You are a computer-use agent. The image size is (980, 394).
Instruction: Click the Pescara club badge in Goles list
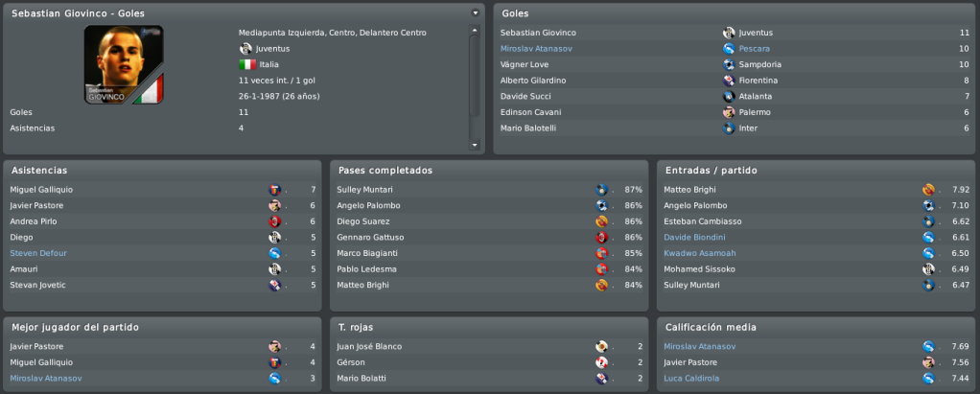[728, 49]
